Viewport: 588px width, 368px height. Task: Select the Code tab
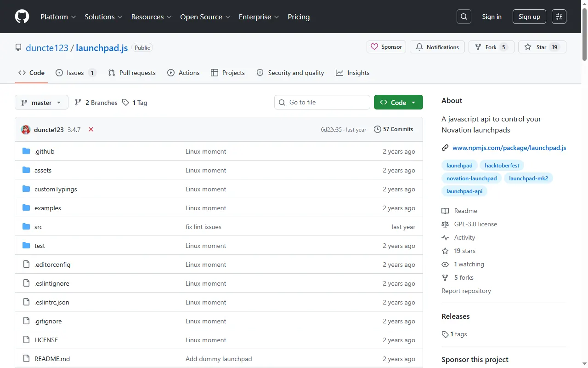point(31,73)
